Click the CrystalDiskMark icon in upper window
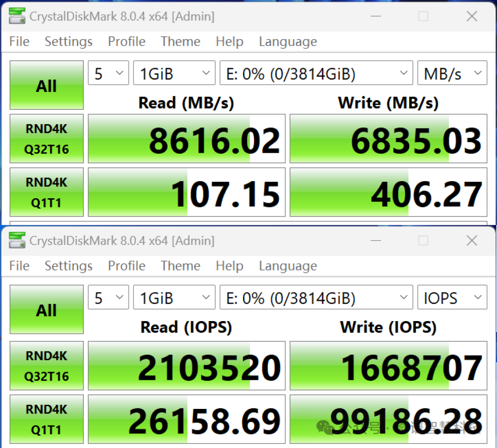This screenshot has width=497, height=448. pyautogui.click(x=17, y=16)
